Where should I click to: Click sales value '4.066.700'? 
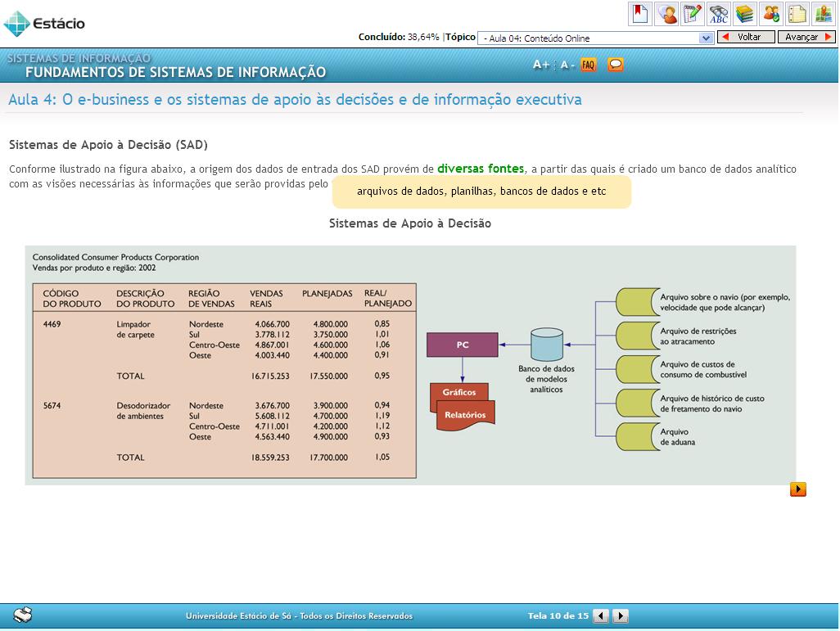pos(272,324)
